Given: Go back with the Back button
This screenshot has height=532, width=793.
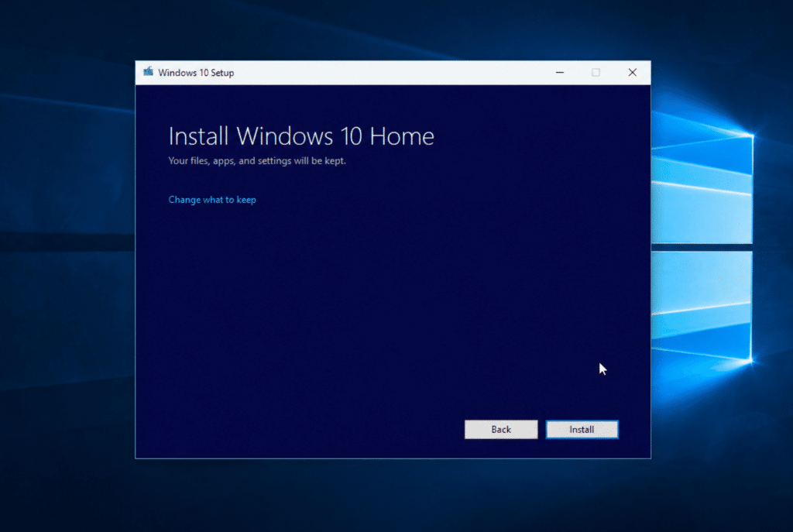Looking at the screenshot, I should (x=501, y=429).
